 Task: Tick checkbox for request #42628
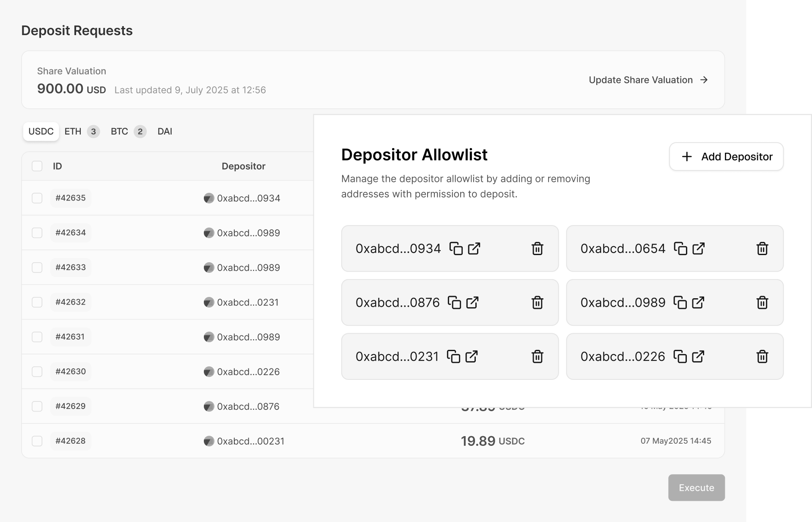coord(37,441)
